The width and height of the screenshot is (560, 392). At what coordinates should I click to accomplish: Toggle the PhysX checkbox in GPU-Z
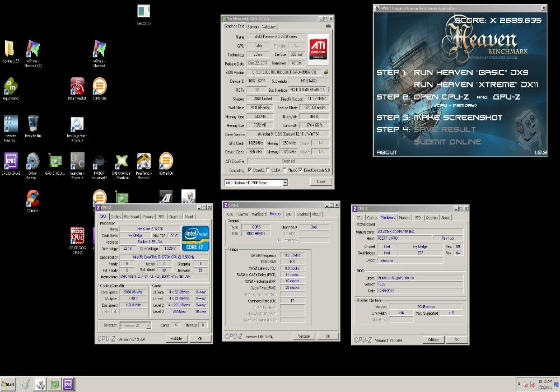pos(284,170)
